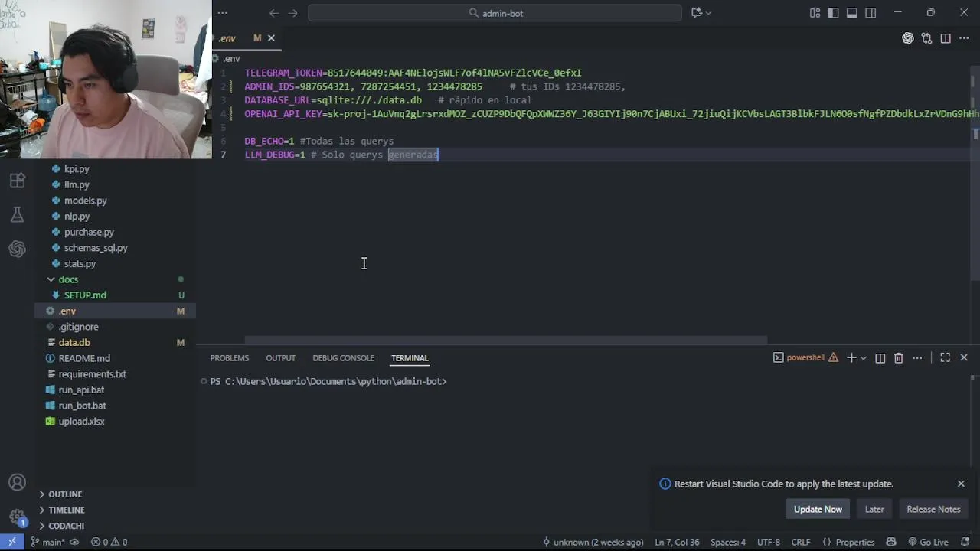Image resolution: width=980 pixels, height=551 pixels.
Task: Add a new terminal with the plus icon
Action: point(851,358)
